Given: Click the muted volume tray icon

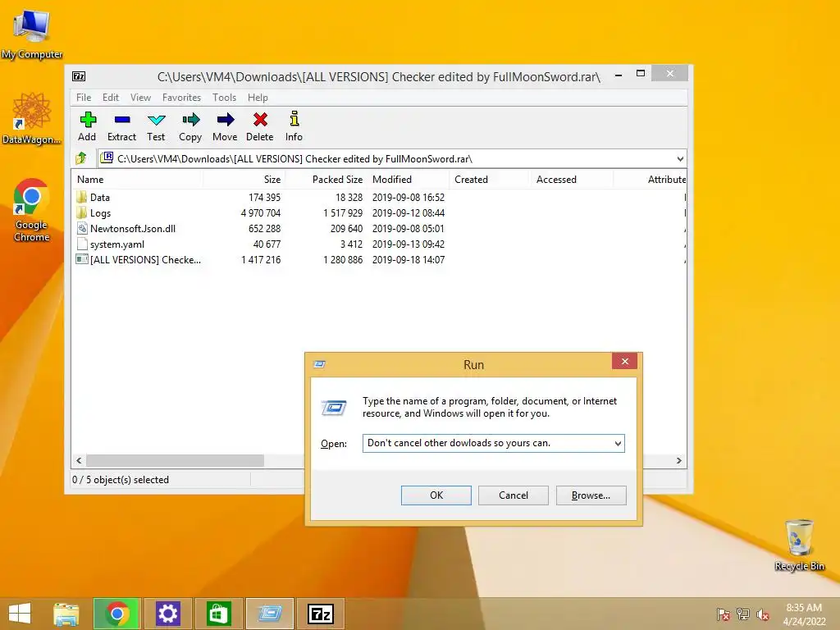Looking at the screenshot, I should point(763,614).
